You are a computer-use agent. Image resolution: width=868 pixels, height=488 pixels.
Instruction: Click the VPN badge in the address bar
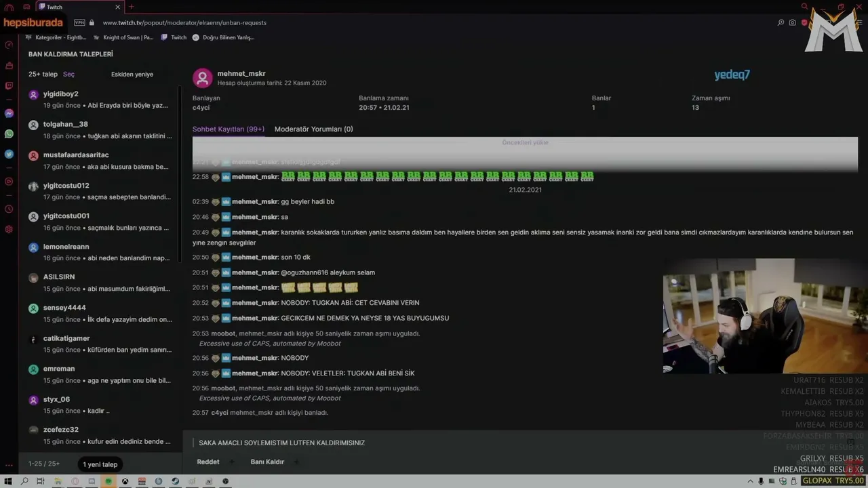pyautogui.click(x=79, y=22)
